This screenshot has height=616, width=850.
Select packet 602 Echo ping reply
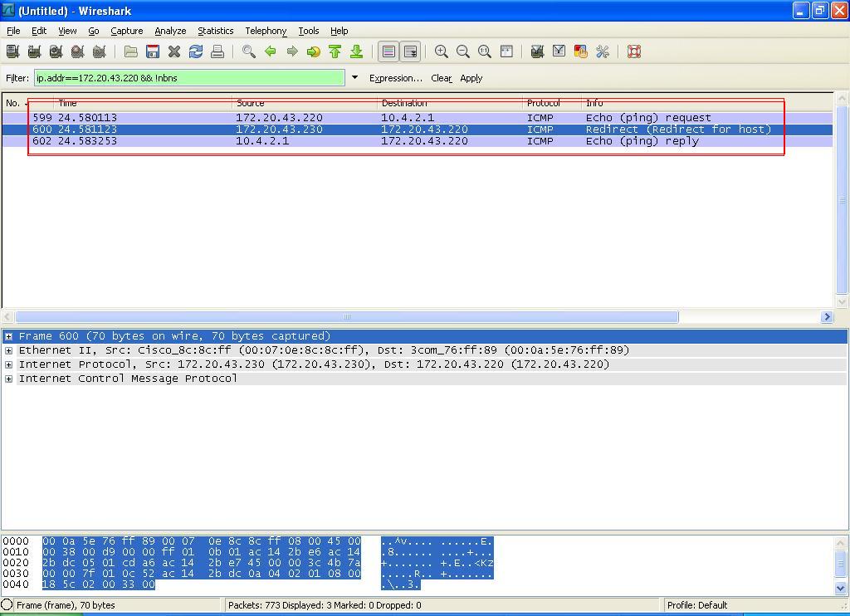(x=418, y=141)
